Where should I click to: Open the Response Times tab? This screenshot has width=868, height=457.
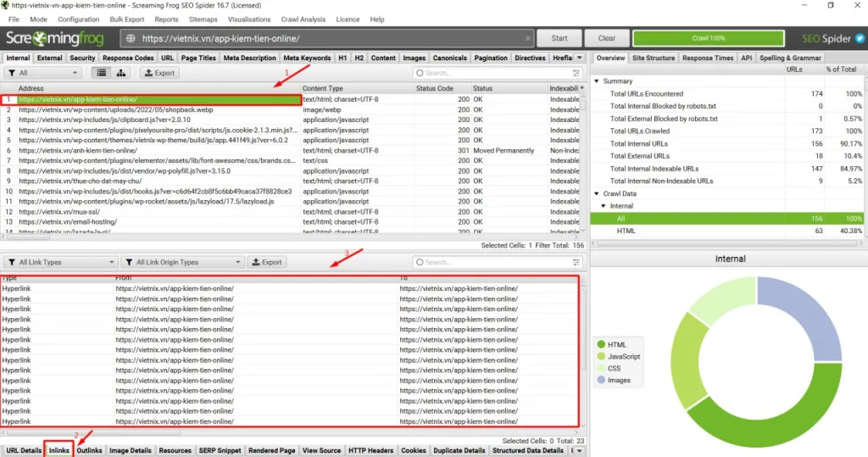(708, 58)
